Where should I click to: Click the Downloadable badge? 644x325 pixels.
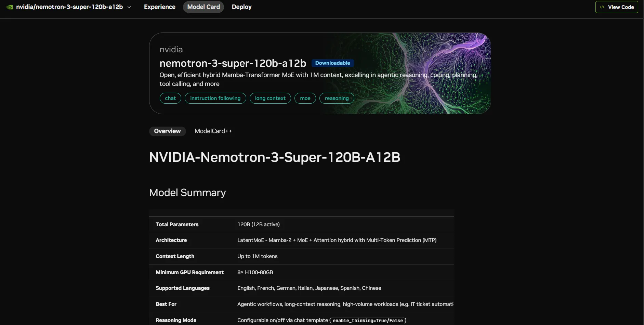[332, 63]
